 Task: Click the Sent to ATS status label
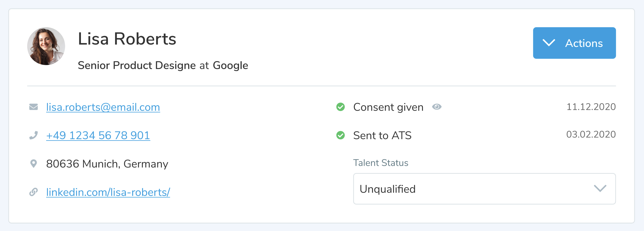(382, 135)
